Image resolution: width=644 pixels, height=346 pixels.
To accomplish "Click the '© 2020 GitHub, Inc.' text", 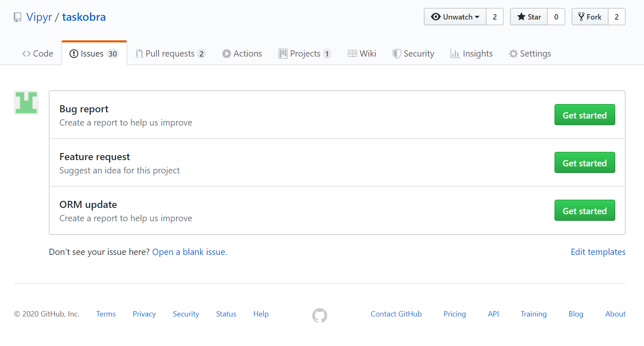I will 47,314.
